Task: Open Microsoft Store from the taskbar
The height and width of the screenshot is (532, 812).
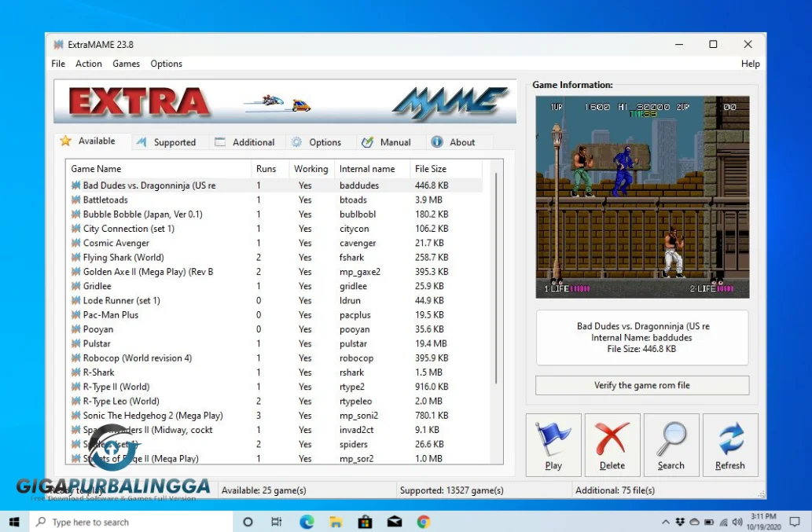Action: 365,522
